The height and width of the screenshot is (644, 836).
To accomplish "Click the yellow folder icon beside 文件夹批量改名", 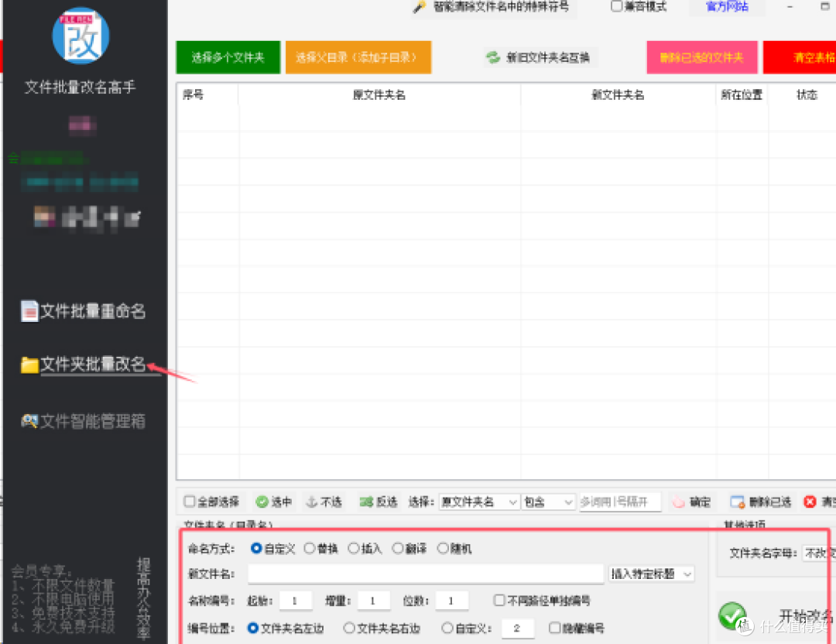I will point(29,365).
